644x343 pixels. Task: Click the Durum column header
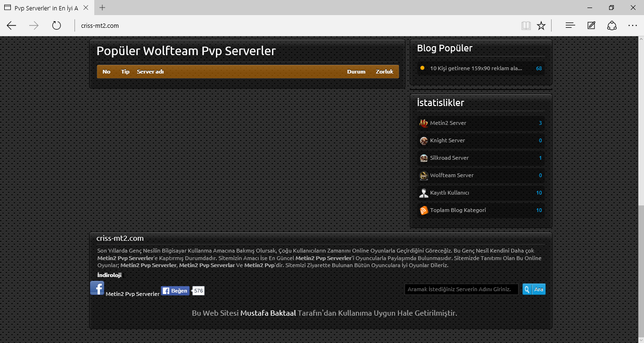click(x=356, y=72)
